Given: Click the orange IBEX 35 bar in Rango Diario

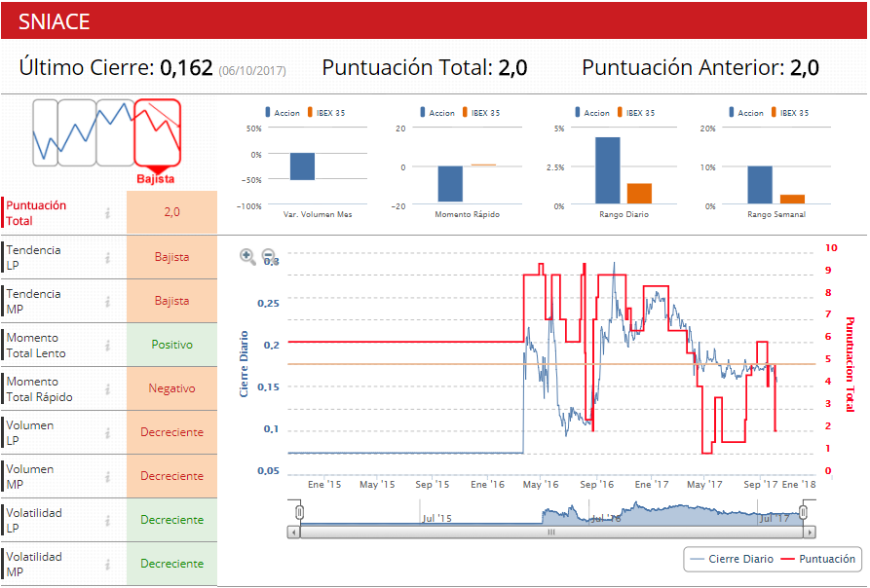Looking at the screenshot, I should coord(639,194).
